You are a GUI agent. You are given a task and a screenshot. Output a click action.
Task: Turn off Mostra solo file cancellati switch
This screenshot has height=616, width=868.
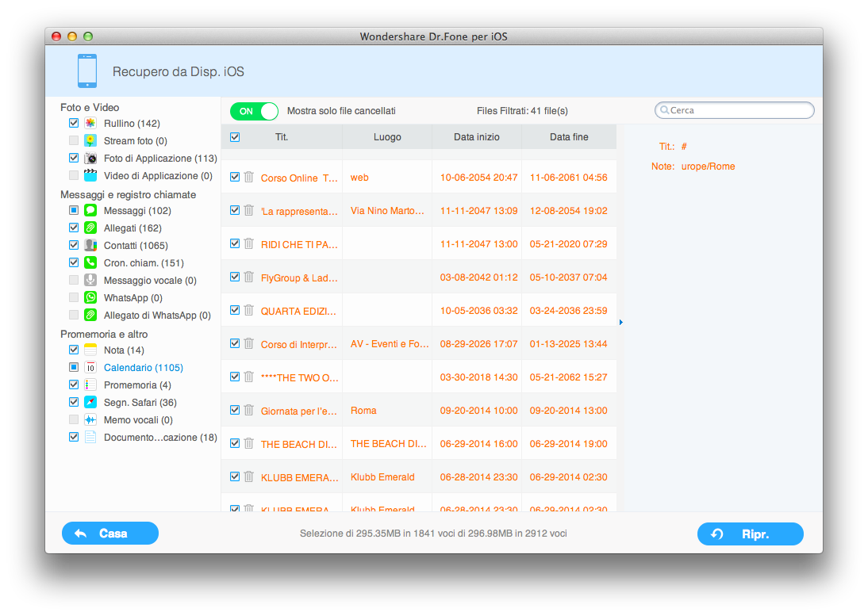coord(254,111)
